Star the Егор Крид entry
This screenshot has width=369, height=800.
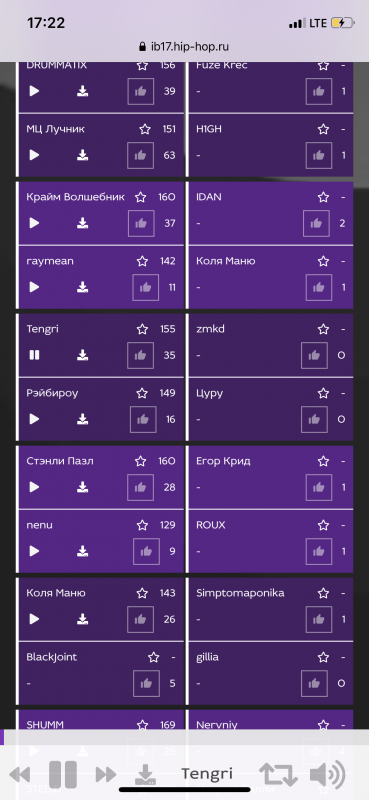click(323, 461)
